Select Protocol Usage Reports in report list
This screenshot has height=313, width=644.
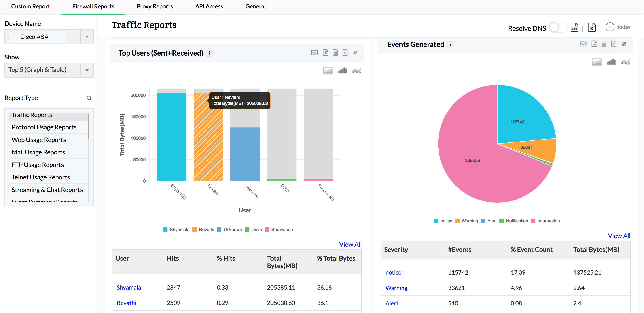44,127
